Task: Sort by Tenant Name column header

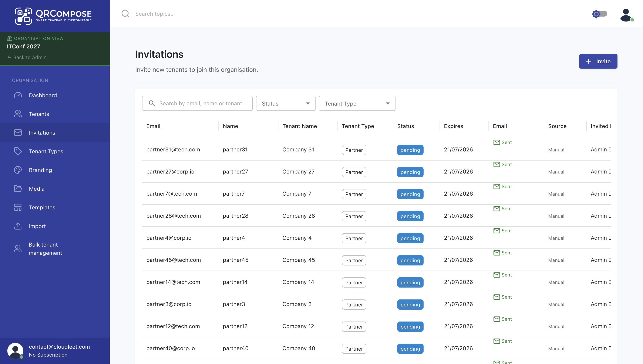Action: 300,126
